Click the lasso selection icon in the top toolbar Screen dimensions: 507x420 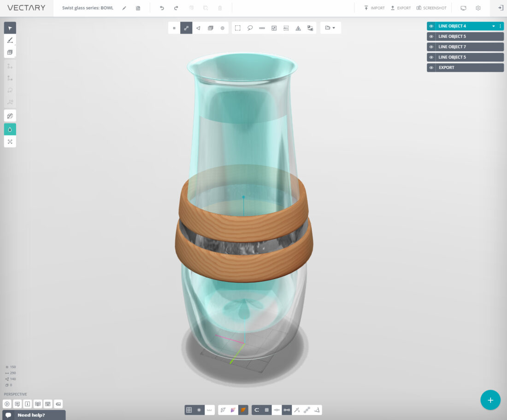pyautogui.click(x=250, y=28)
